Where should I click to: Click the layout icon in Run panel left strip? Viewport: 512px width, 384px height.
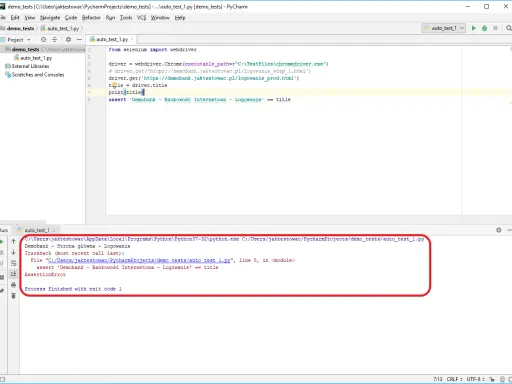(2, 277)
